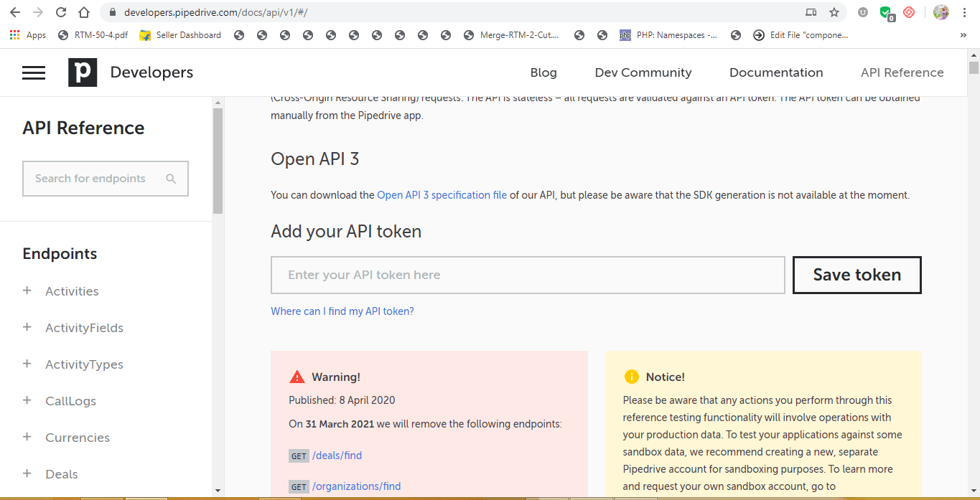The height and width of the screenshot is (500, 980).
Task: Open the Documentation nav item
Action: tap(776, 72)
